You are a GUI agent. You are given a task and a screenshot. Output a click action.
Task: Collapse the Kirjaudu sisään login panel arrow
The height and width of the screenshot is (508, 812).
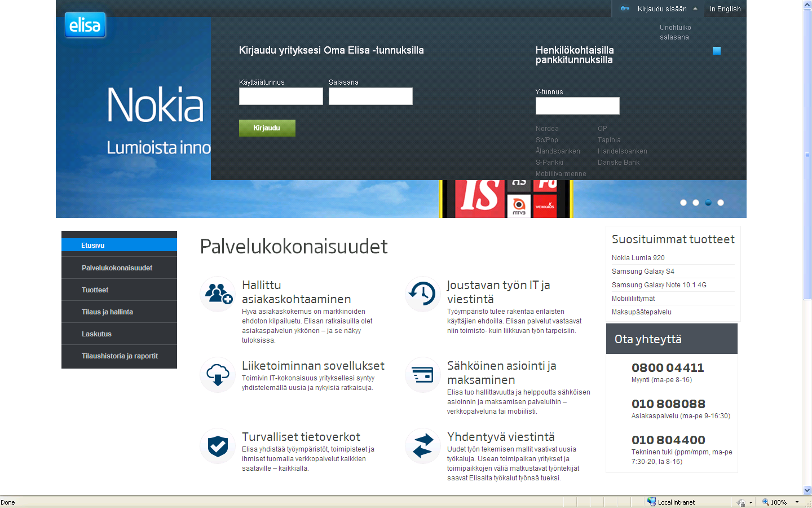(x=695, y=9)
